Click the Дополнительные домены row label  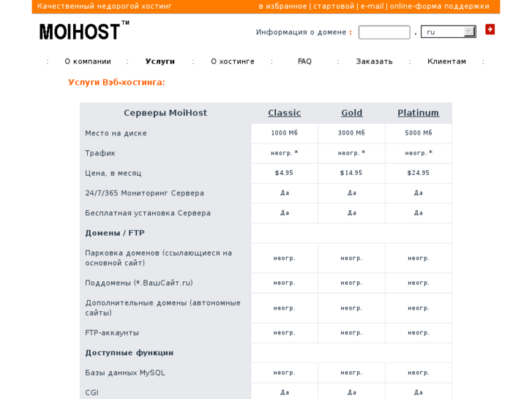(163, 308)
